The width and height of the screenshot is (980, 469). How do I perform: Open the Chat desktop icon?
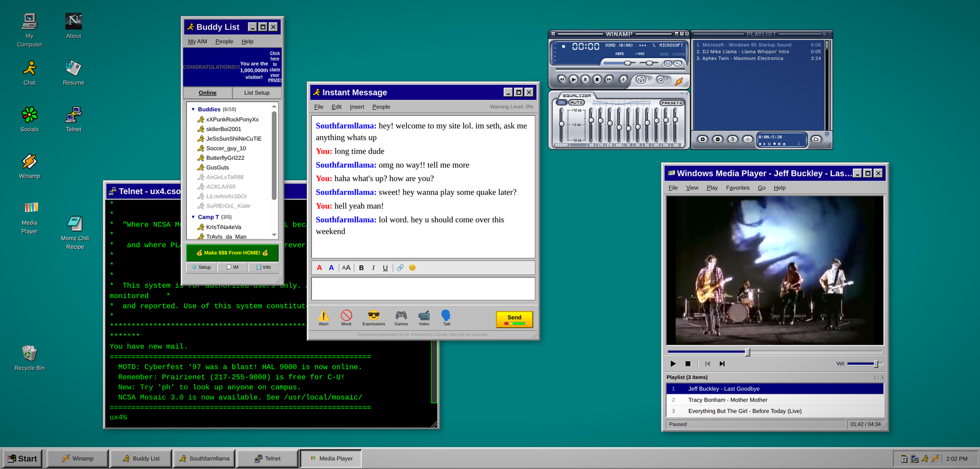tap(29, 72)
